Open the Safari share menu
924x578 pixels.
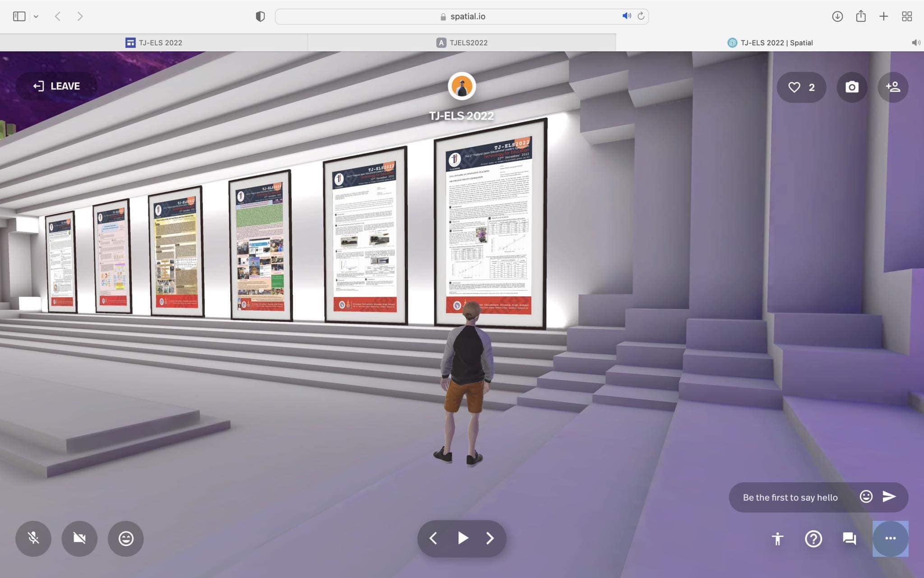point(861,16)
